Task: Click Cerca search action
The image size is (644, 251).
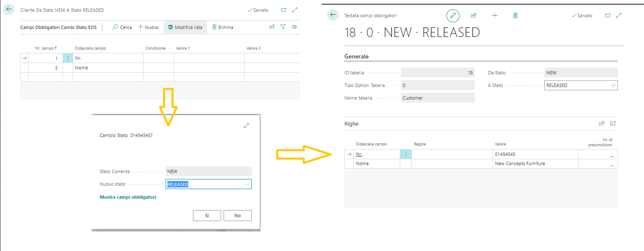Action: (x=122, y=27)
